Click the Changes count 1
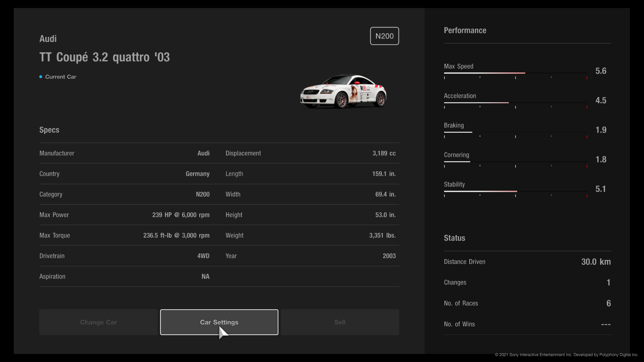Image resolution: width=644 pixels, height=362 pixels. 608,283
